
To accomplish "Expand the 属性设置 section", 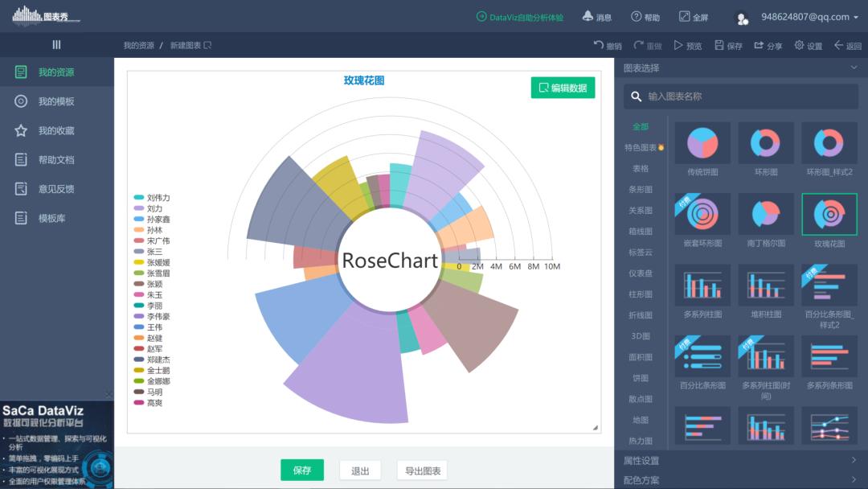I will 741,460.
